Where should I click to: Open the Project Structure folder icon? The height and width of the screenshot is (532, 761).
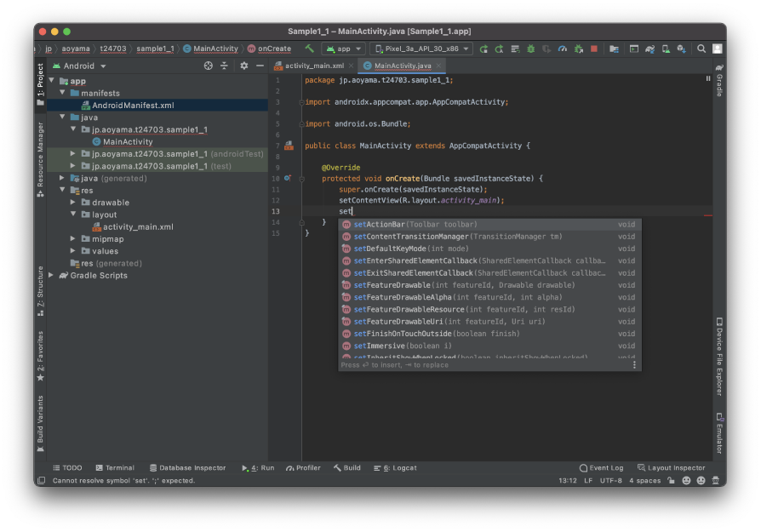tap(614, 49)
